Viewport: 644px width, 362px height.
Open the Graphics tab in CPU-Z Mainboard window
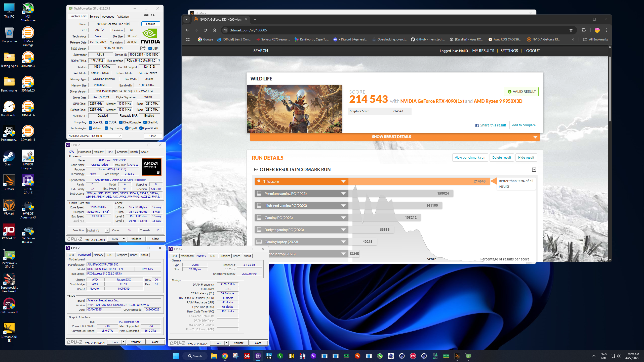coord(122,255)
